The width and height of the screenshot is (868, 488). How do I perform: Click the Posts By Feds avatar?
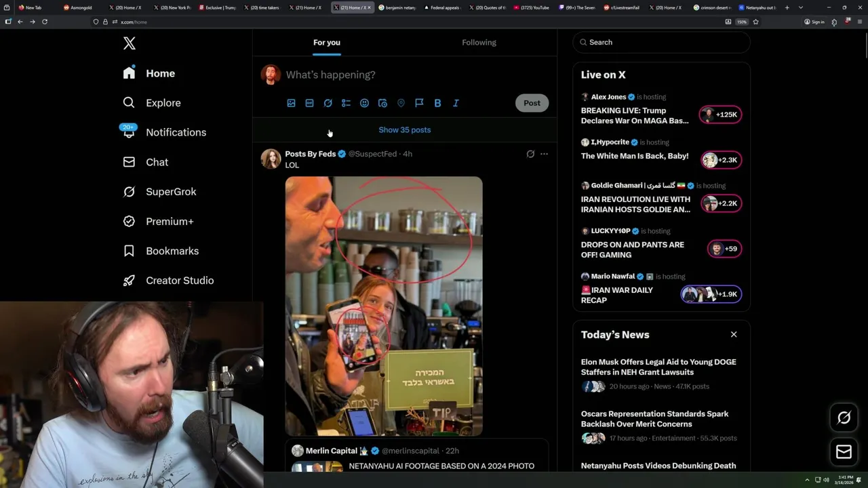point(271,159)
